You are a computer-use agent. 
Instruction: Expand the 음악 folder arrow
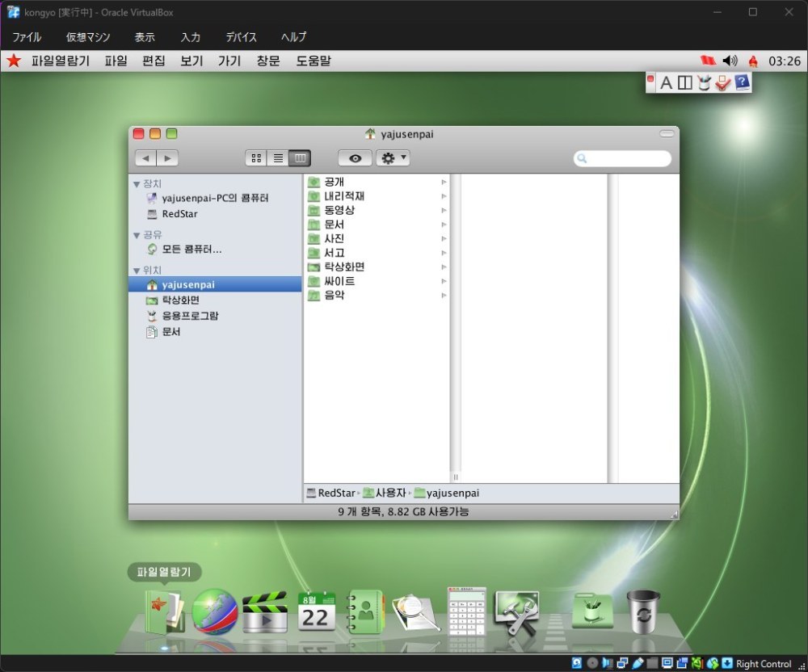coord(444,295)
